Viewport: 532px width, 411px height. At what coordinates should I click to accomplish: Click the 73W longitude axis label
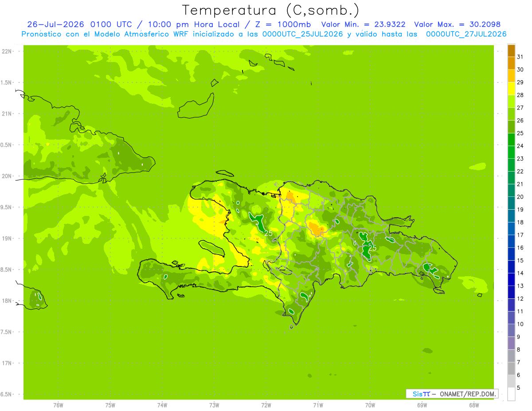pos(214,405)
